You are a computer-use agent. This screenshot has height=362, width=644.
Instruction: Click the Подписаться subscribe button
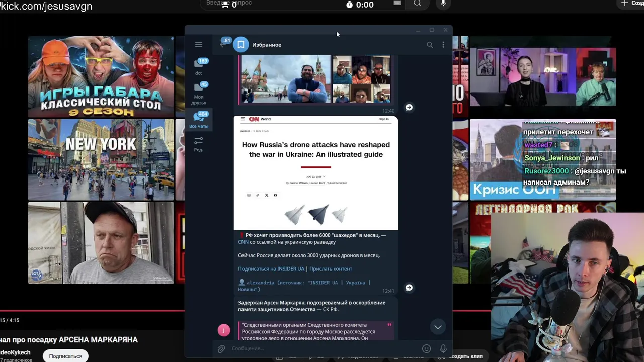click(x=65, y=356)
